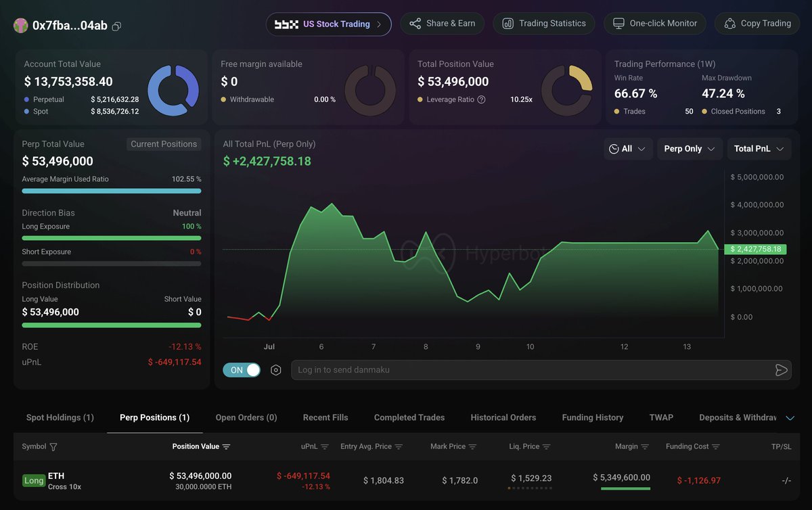Screen dimensions: 812x510
Task: Click the margin value $5,349,600.00
Action: tap(621, 478)
